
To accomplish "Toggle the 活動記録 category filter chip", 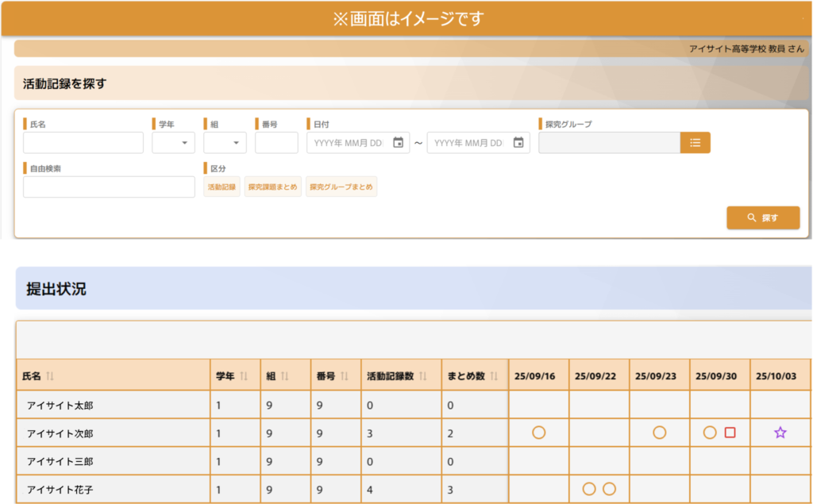I will click(x=222, y=187).
